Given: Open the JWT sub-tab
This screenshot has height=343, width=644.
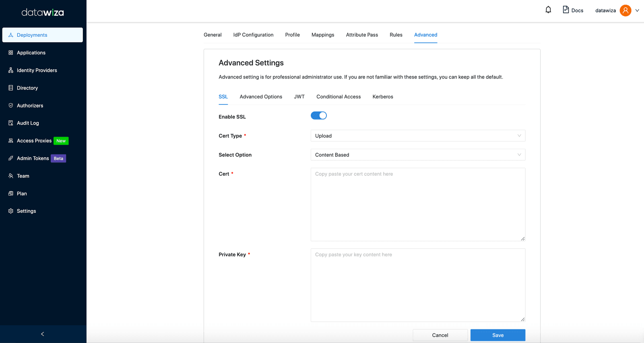Looking at the screenshot, I should [x=299, y=97].
